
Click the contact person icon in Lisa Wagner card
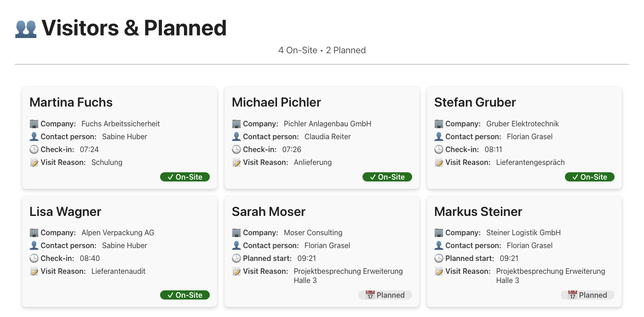pyautogui.click(x=34, y=245)
